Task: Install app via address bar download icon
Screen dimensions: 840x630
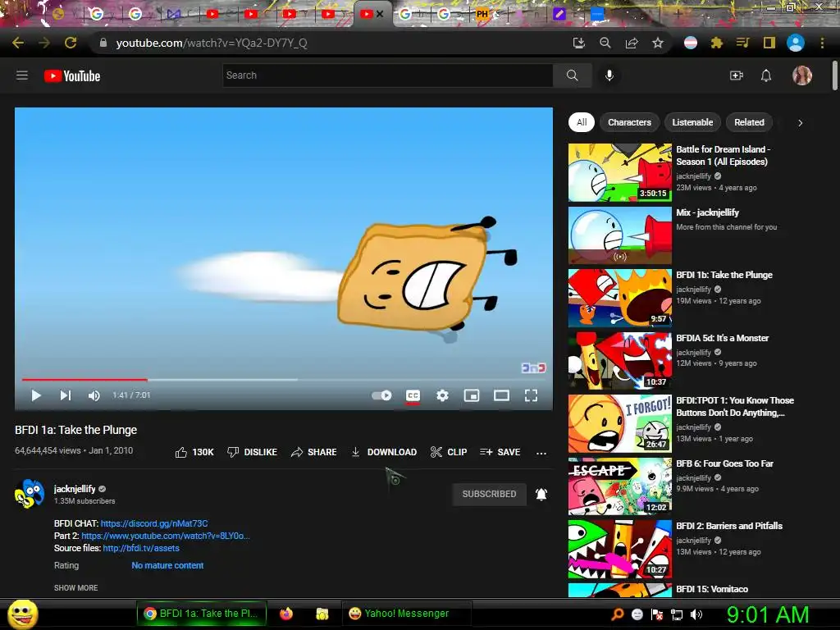Action: tap(578, 43)
